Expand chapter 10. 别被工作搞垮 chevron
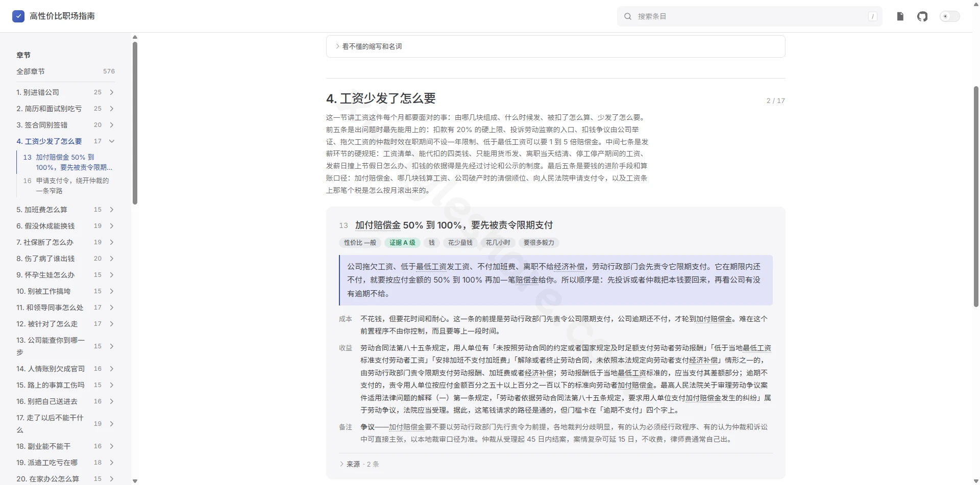 click(x=112, y=291)
